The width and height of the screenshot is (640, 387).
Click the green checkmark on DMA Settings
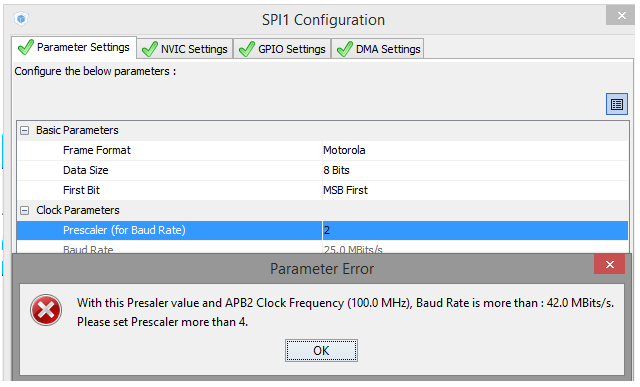click(x=344, y=49)
